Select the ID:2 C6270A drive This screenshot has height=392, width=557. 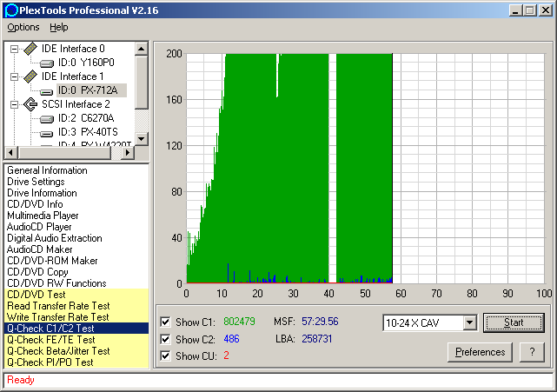86,118
